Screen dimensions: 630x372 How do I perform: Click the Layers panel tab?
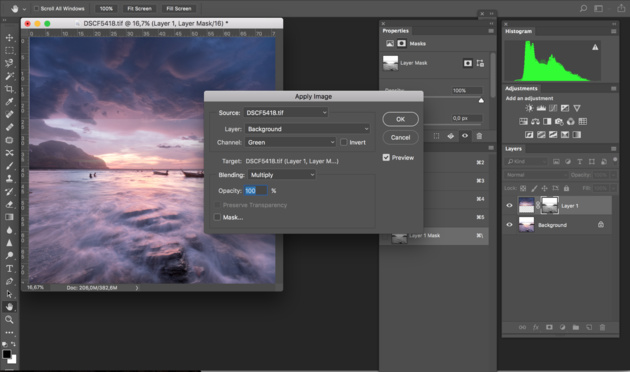point(513,149)
